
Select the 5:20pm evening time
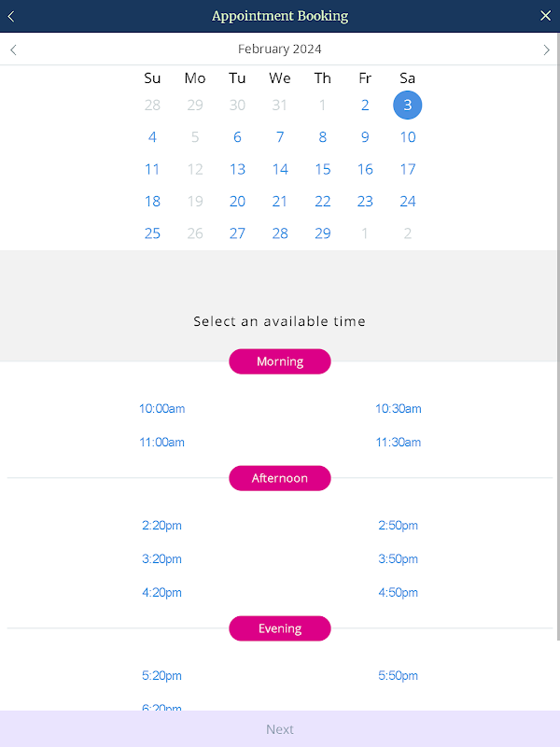[161, 676]
